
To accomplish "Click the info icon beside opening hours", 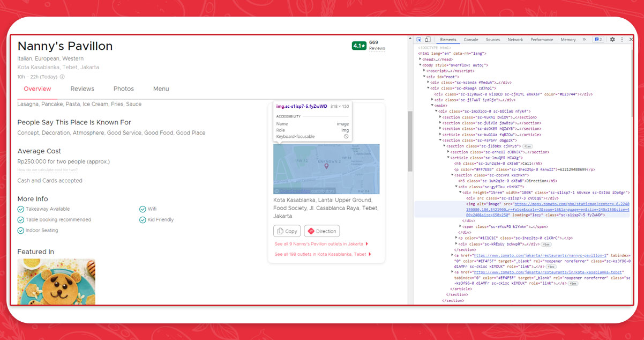I will pyautogui.click(x=62, y=77).
